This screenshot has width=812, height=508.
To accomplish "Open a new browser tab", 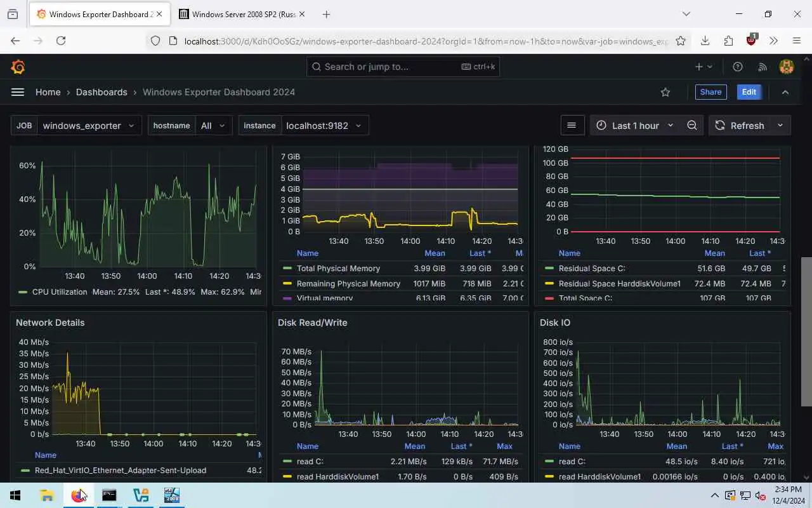I will [x=326, y=14].
